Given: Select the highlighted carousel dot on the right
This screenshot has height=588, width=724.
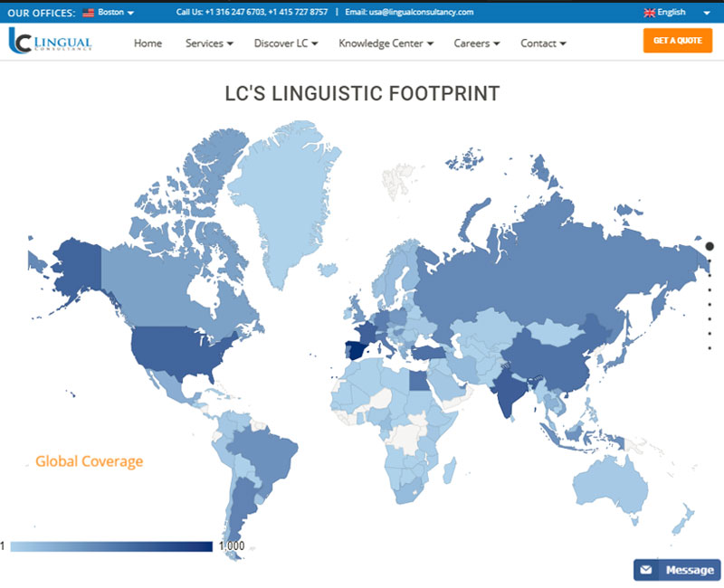Looking at the screenshot, I should [709, 244].
